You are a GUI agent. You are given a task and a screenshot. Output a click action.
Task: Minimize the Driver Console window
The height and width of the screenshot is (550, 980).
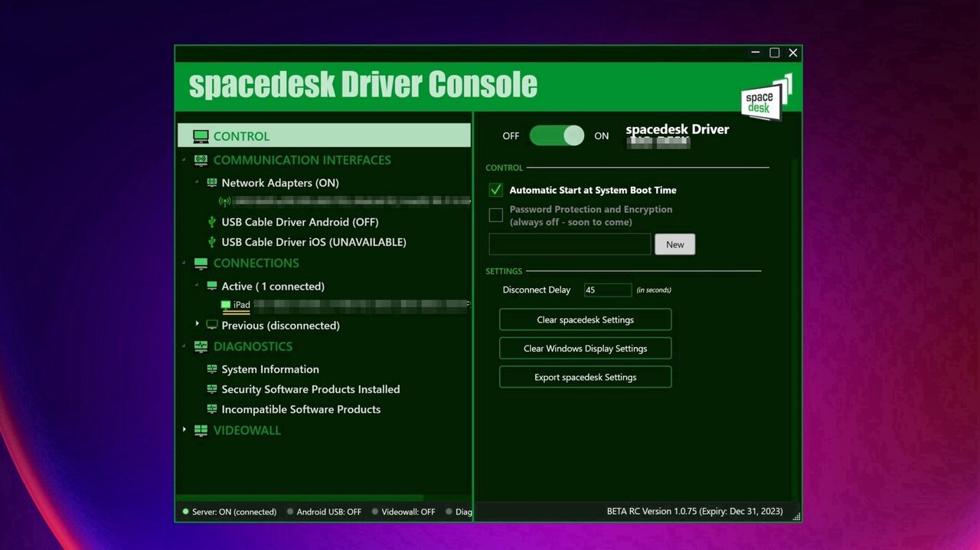point(756,53)
